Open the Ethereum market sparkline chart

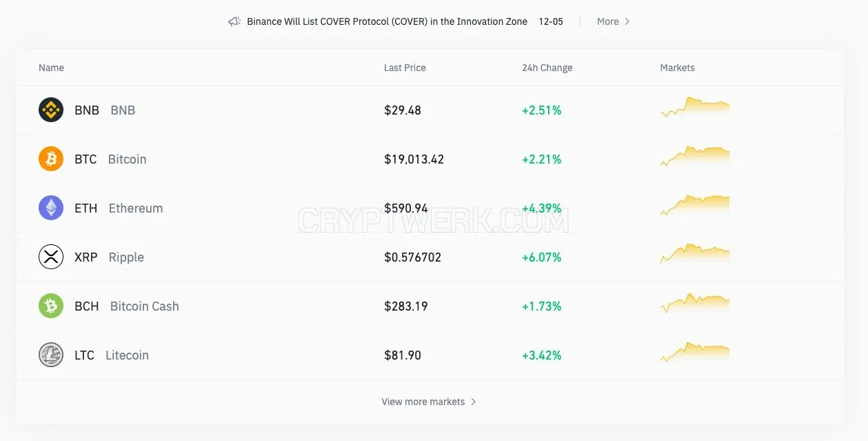[x=695, y=205]
